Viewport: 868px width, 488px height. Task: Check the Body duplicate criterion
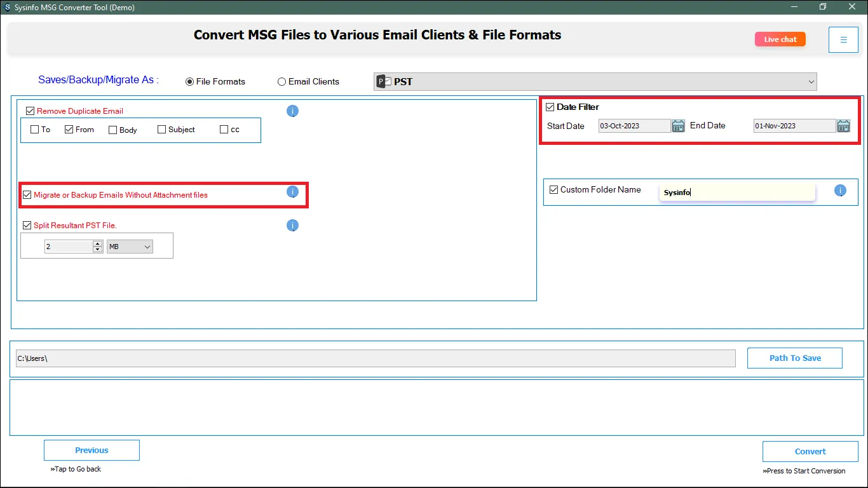tap(112, 130)
